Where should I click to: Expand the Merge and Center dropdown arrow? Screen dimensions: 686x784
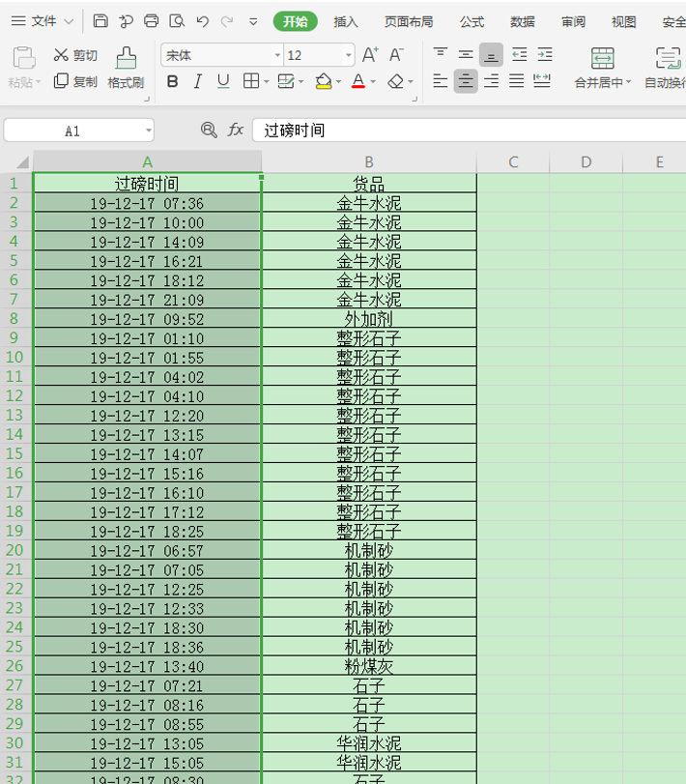coord(629,82)
